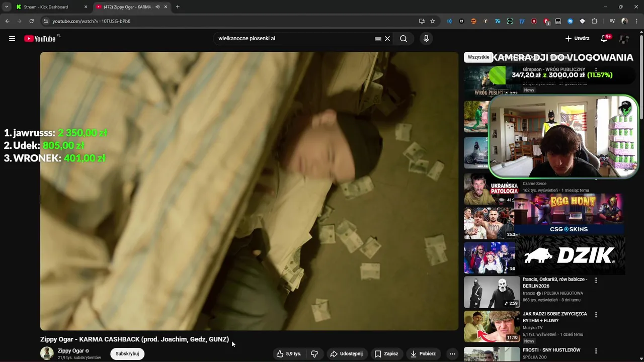Mute the Zippy Ogar tab audio icon
The height and width of the screenshot is (362, 644).
157,7
